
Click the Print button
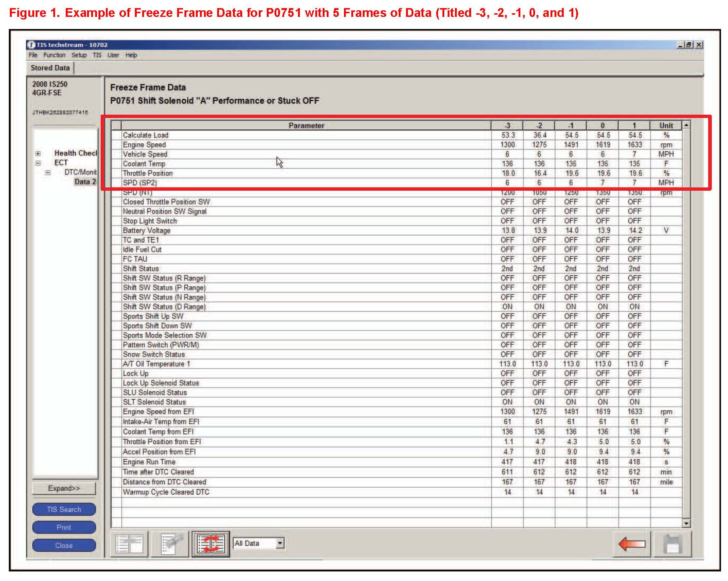click(x=64, y=527)
